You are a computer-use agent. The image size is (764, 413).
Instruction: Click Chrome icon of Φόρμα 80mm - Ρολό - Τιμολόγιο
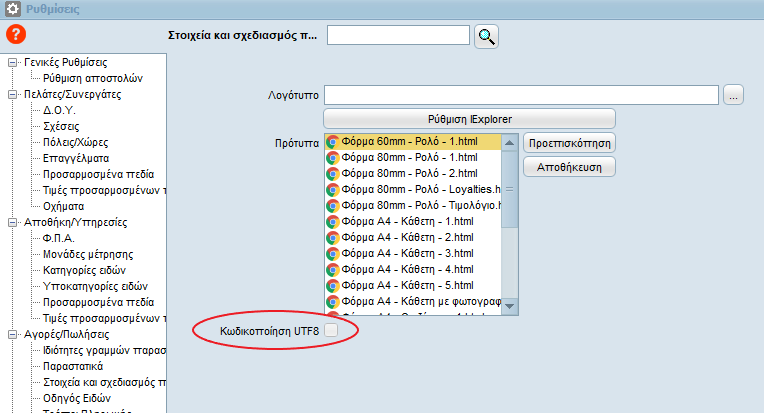coord(333,206)
